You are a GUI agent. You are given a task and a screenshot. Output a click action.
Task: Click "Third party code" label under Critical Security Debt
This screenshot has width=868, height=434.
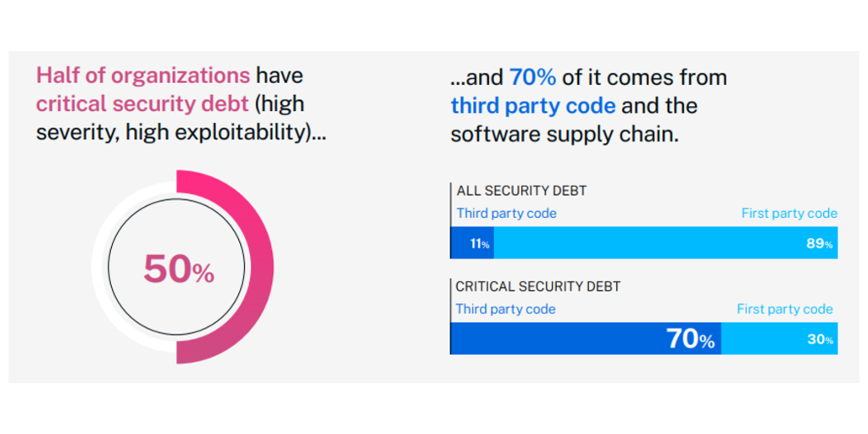[x=505, y=309]
